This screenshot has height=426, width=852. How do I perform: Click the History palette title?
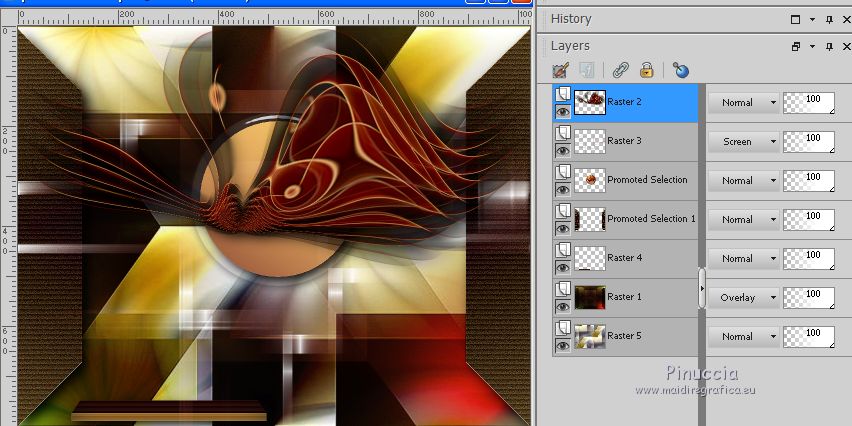click(x=571, y=19)
